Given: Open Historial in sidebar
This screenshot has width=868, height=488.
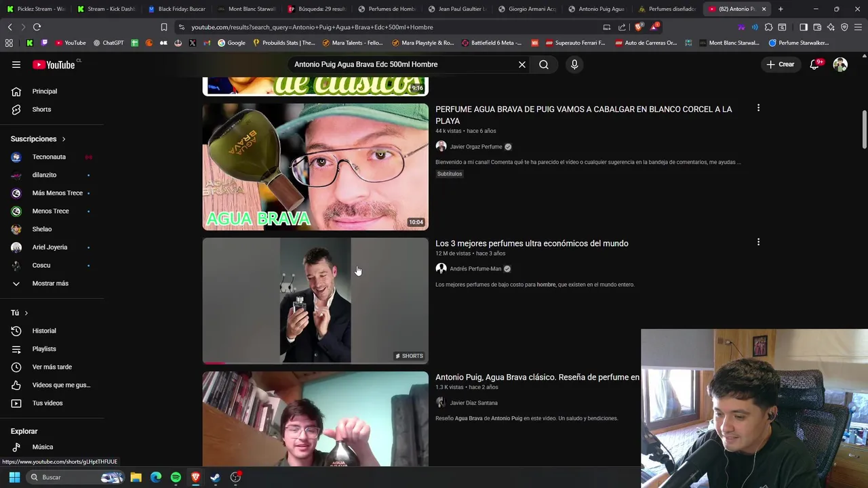Looking at the screenshot, I should [x=43, y=331].
